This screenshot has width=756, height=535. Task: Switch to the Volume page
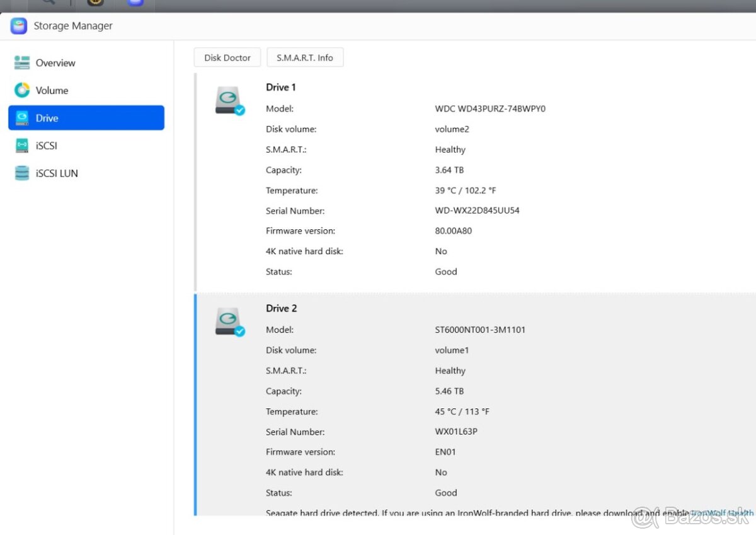click(x=52, y=91)
